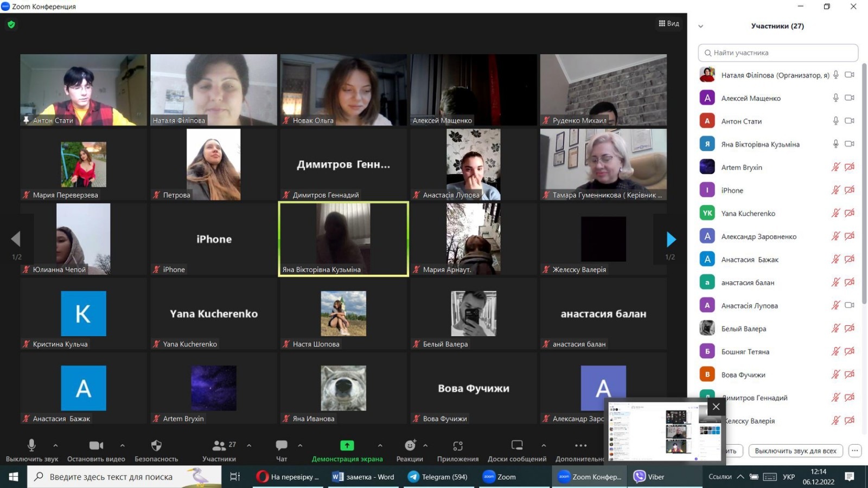Open the Дополнительно more options menu
Viewport: 868px width, 488px height.
pos(580,446)
